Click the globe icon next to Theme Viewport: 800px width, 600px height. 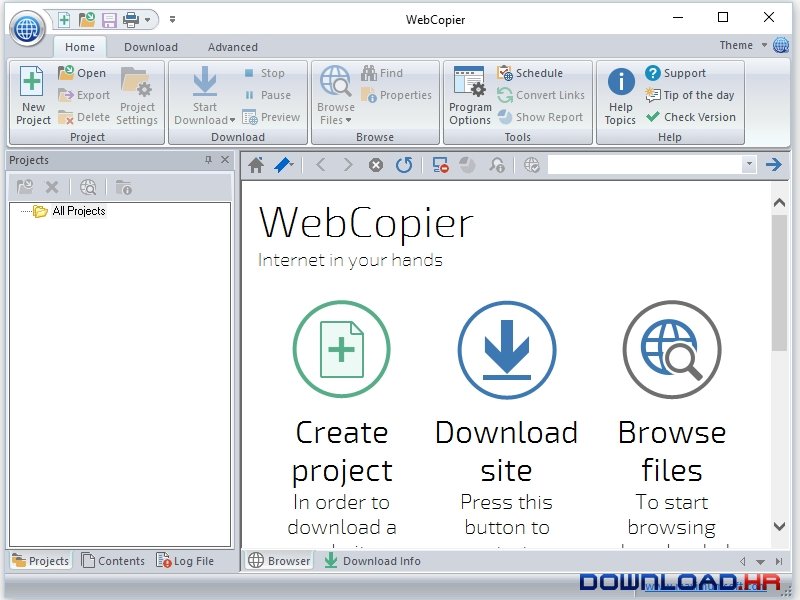(781, 45)
